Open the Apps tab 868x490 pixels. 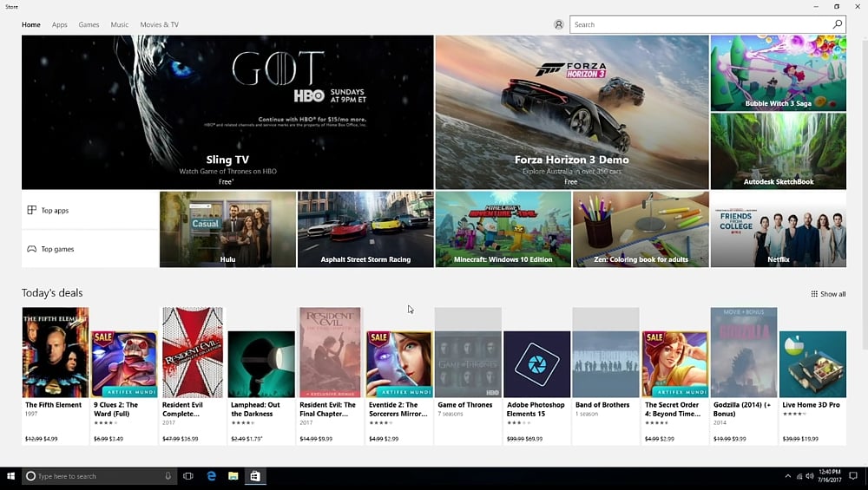(x=59, y=24)
